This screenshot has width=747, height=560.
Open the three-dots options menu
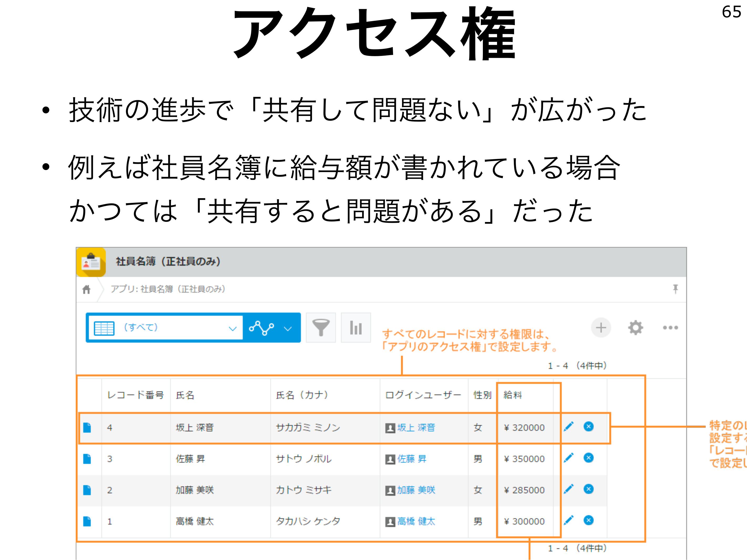[x=670, y=327]
